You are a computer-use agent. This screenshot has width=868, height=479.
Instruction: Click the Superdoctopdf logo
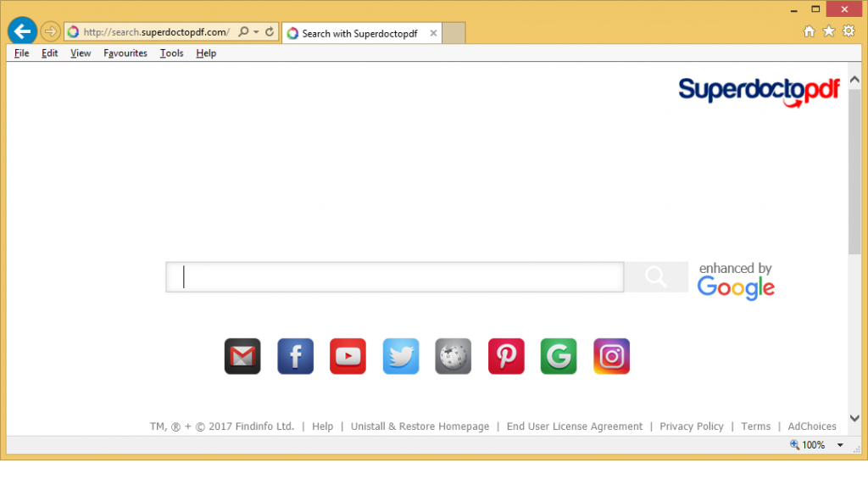point(759,92)
